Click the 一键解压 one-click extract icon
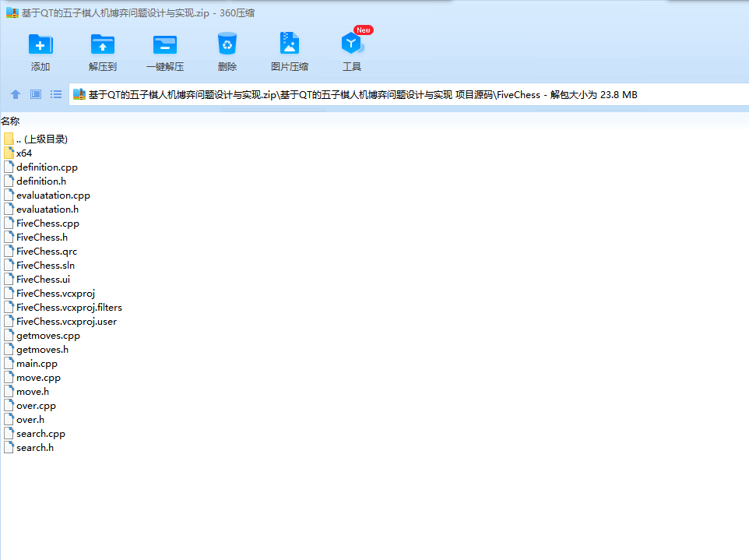Image resolution: width=749 pixels, height=560 pixels. [165, 44]
